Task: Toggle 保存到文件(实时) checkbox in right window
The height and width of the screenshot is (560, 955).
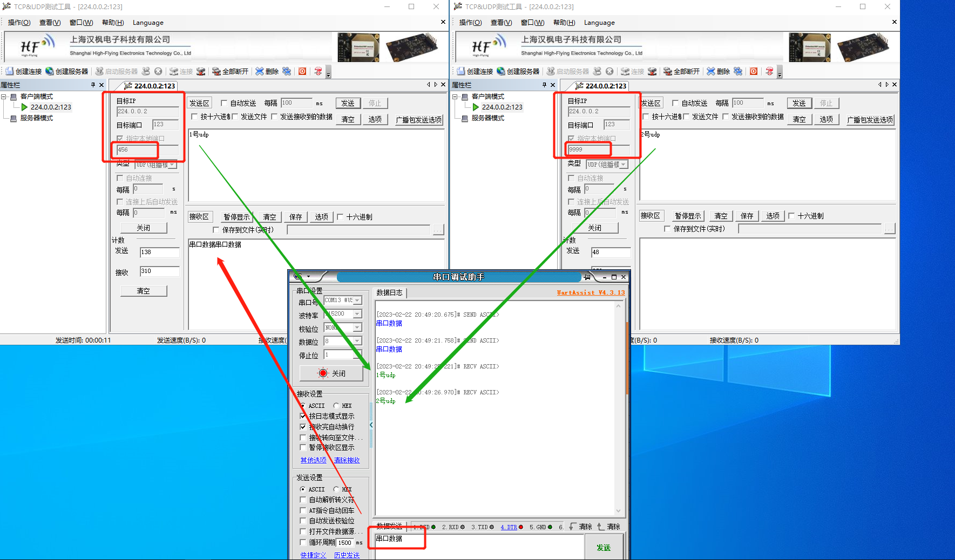Action: pyautogui.click(x=667, y=229)
